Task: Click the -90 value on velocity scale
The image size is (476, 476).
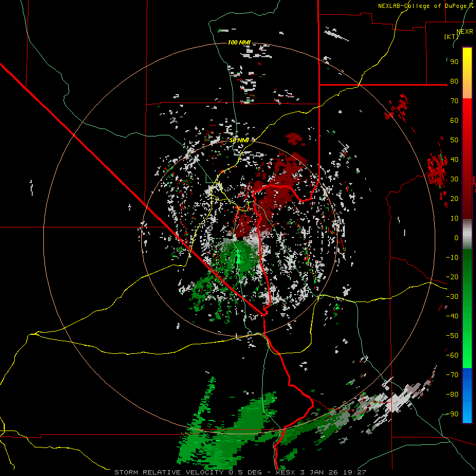Action: coord(452,414)
